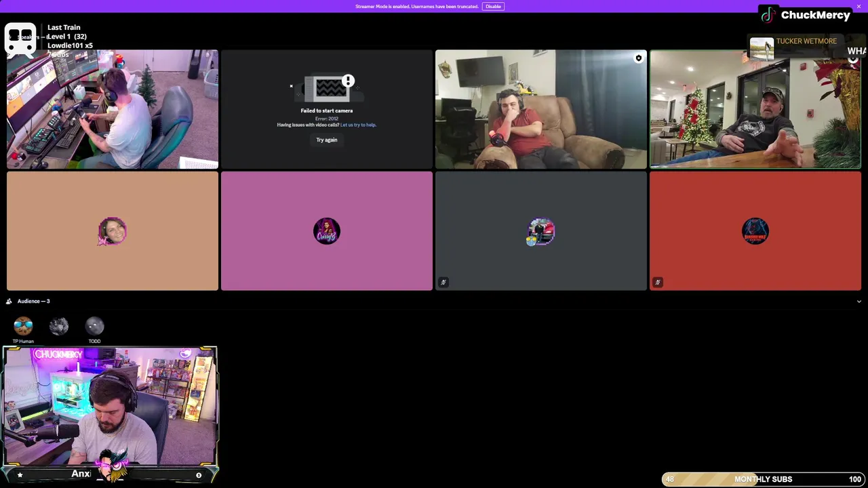The image size is (868, 488).
Task: Click the unnamed middle audience avatar
Action: [59, 326]
